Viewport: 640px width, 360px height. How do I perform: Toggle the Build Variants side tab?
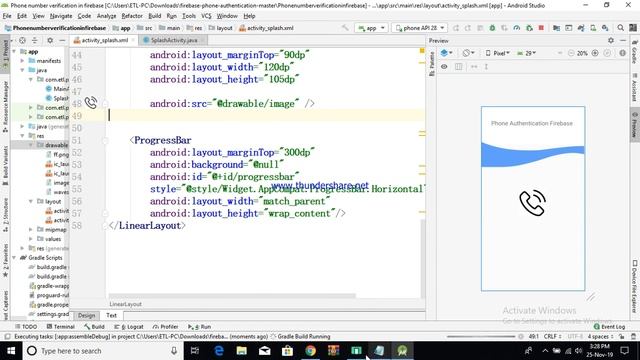click(x=5, y=165)
